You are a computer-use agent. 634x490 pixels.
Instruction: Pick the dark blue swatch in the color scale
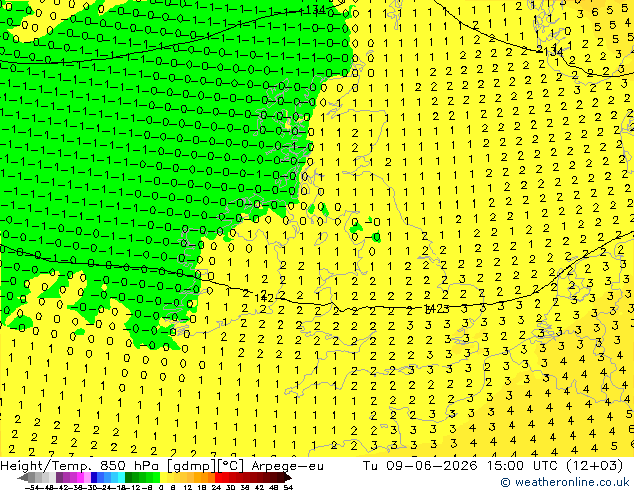click(94, 478)
